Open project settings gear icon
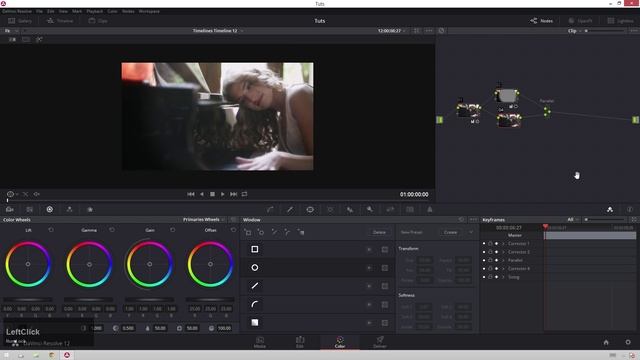Screen dimensions: 640x360 click(628, 342)
